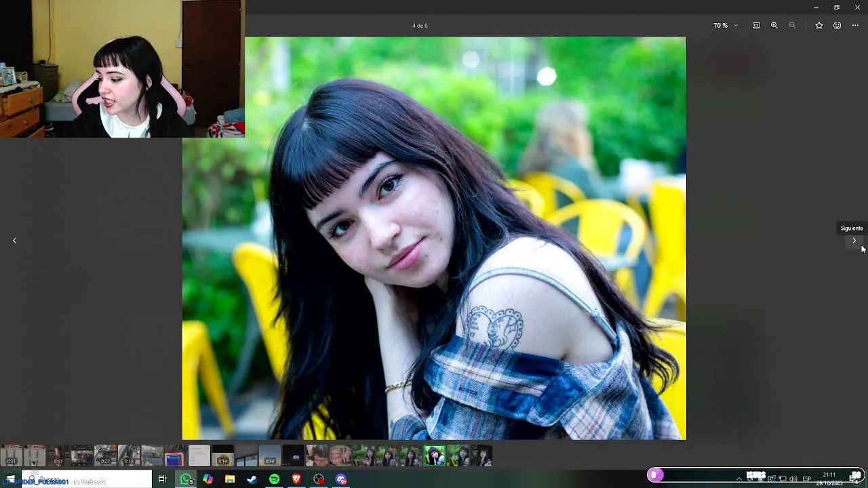868x488 pixels.
Task: Open the volume speaker icon in tray
Action: tap(793, 479)
